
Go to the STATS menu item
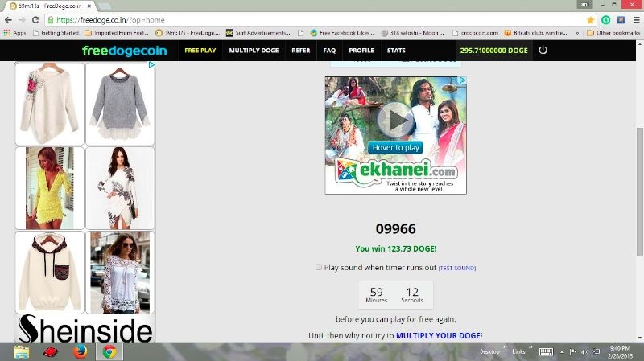(x=396, y=50)
